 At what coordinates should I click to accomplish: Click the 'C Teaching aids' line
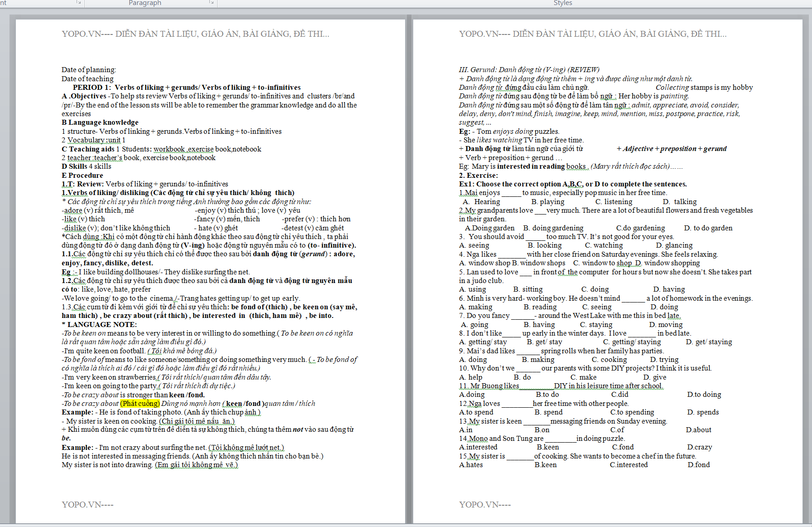(x=161, y=149)
